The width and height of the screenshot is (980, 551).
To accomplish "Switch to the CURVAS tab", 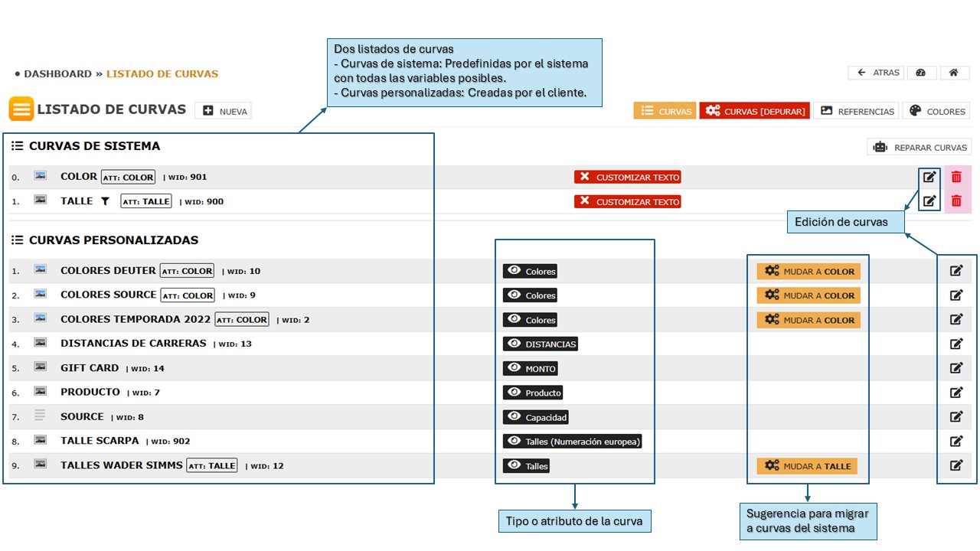I will pos(665,111).
